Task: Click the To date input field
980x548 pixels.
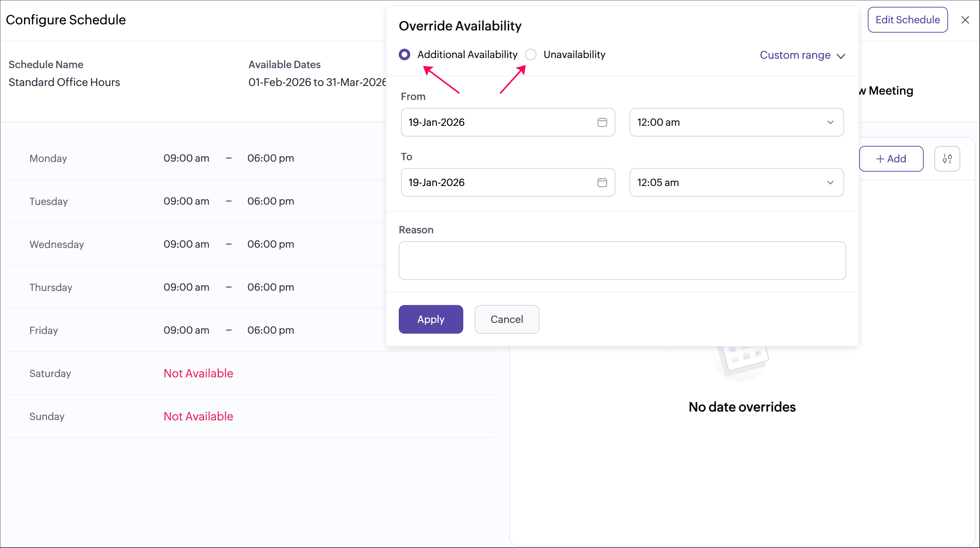Action: pyautogui.click(x=494, y=182)
